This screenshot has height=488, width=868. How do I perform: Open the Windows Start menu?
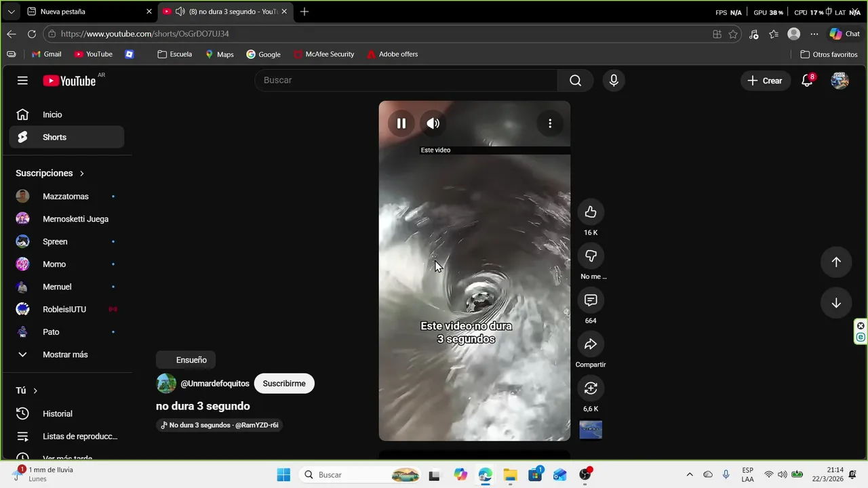[x=283, y=475]
